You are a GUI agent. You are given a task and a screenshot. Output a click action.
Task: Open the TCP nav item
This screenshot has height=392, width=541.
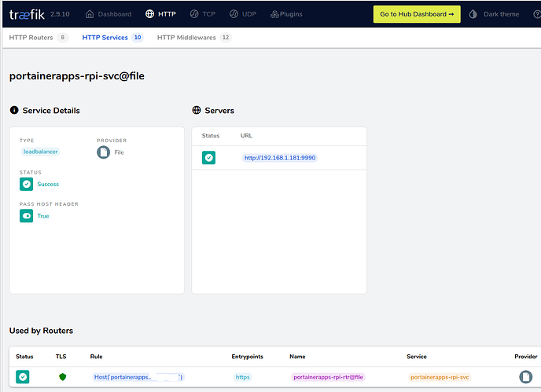pyautogui.click(x=203, y=14)
